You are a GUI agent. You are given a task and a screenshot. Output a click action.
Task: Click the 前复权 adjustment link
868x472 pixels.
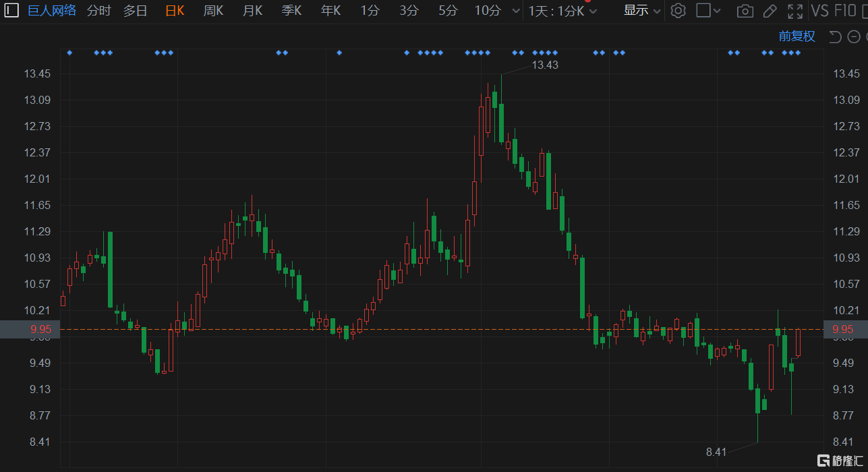(797, 36)
